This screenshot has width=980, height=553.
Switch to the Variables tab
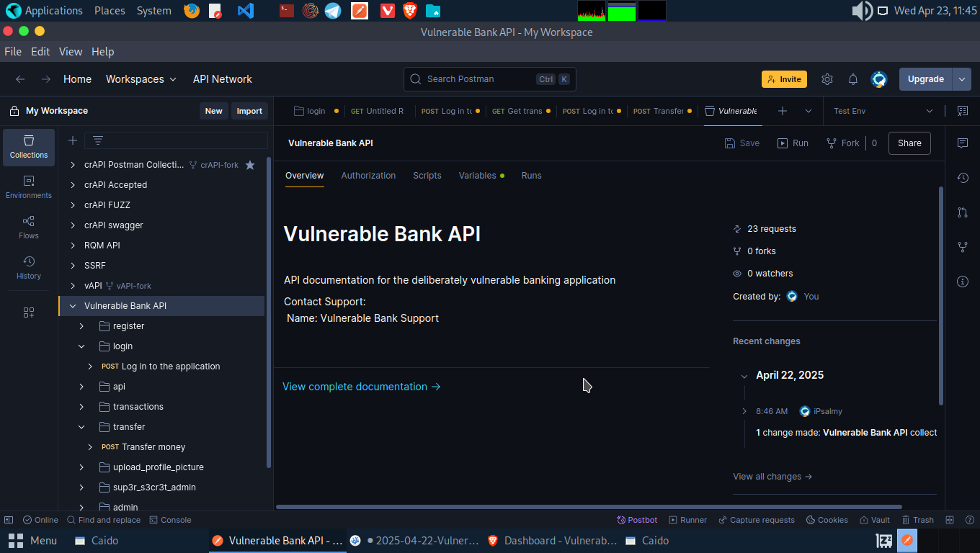(481, 176)
